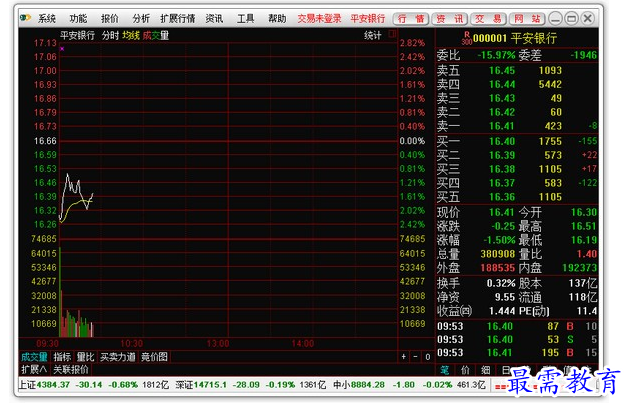Open the 资讯 menu

214,18
